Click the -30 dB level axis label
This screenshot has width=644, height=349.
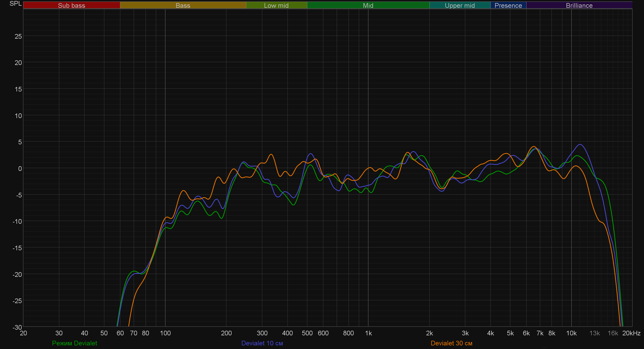tap(17, 327)
